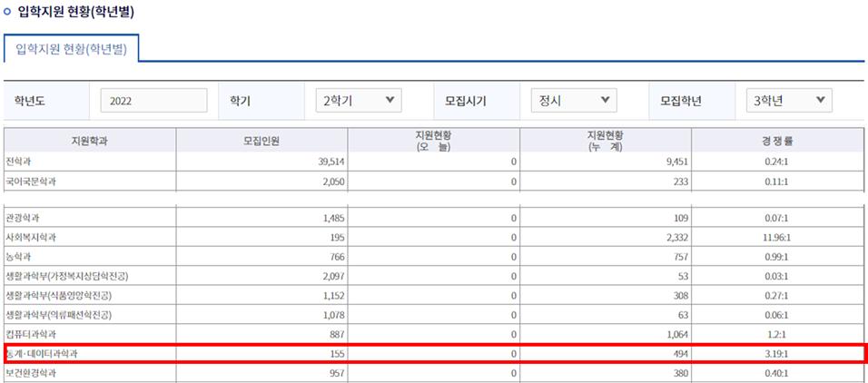The height and width of the screenshot is (383, 868).
Task: Click the 0.11:1 competition ratio
Action: click(777, 181)
